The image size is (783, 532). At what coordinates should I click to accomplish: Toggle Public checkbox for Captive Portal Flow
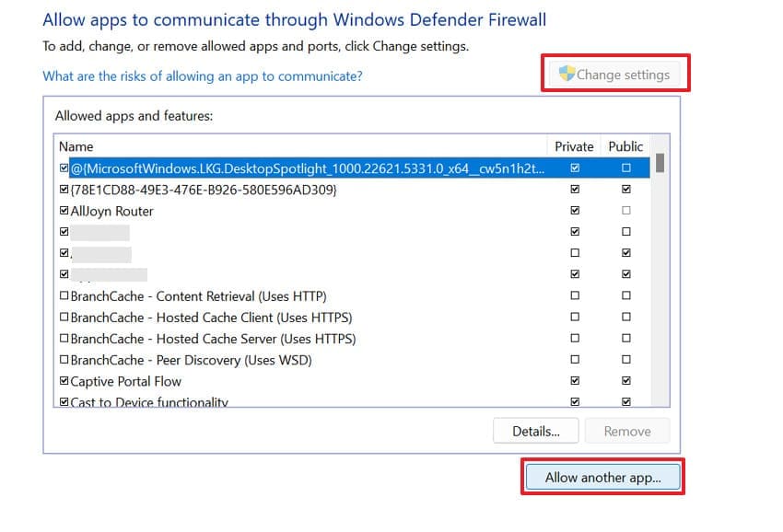point(626,381)
